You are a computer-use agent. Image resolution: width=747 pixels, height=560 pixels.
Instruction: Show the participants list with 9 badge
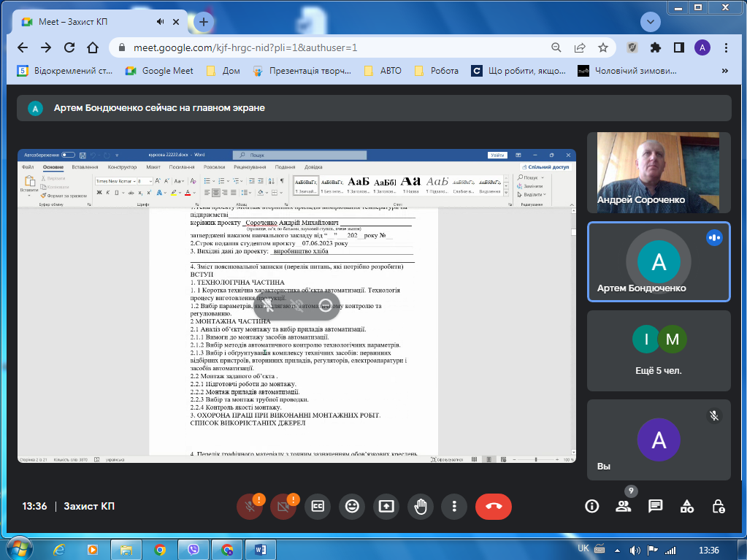point(623,506)
